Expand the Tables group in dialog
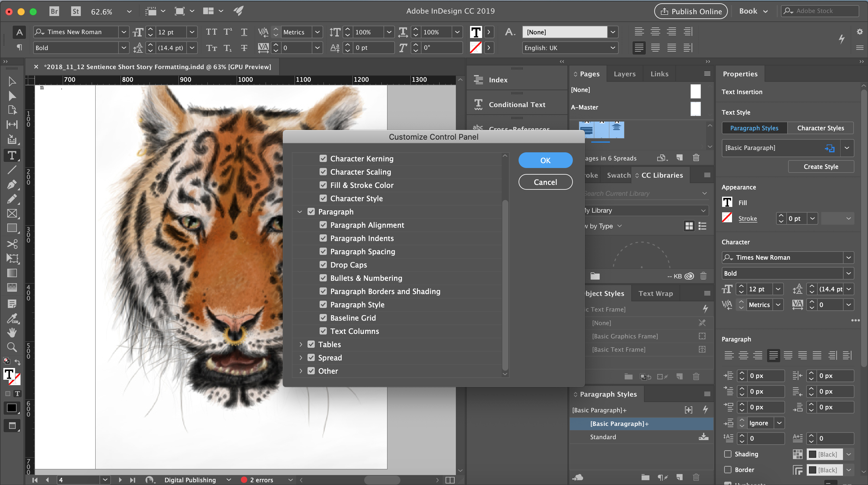Viewport: 868px width, 485px height. point(301,344)
